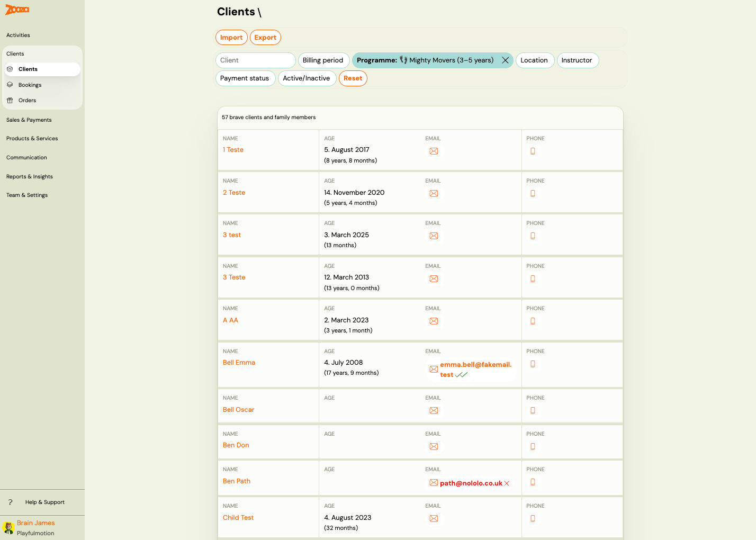The image size is (756, 540).
Task: Open the Location filter
Action: 535,60
